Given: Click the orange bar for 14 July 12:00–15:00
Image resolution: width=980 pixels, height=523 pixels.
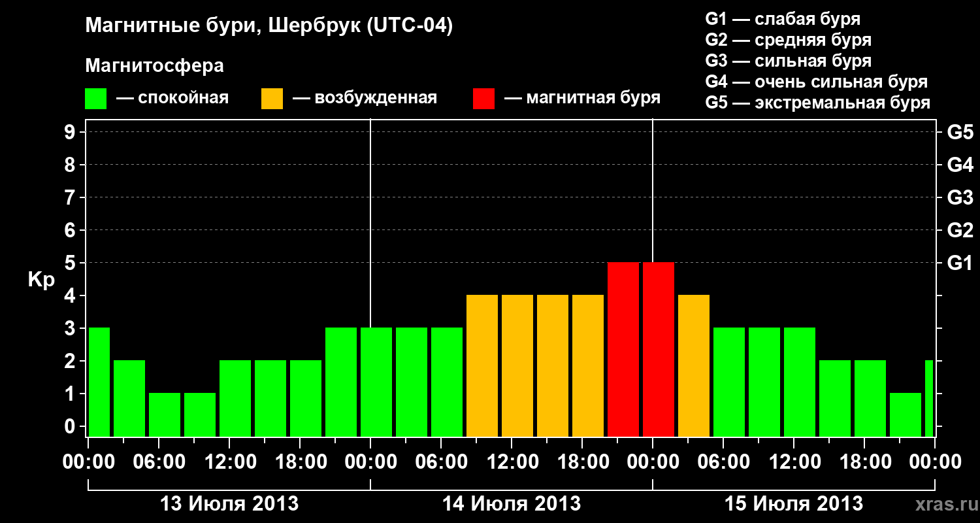Looking at the screenshot, I should pyautogui.click(x=517, y=365).
